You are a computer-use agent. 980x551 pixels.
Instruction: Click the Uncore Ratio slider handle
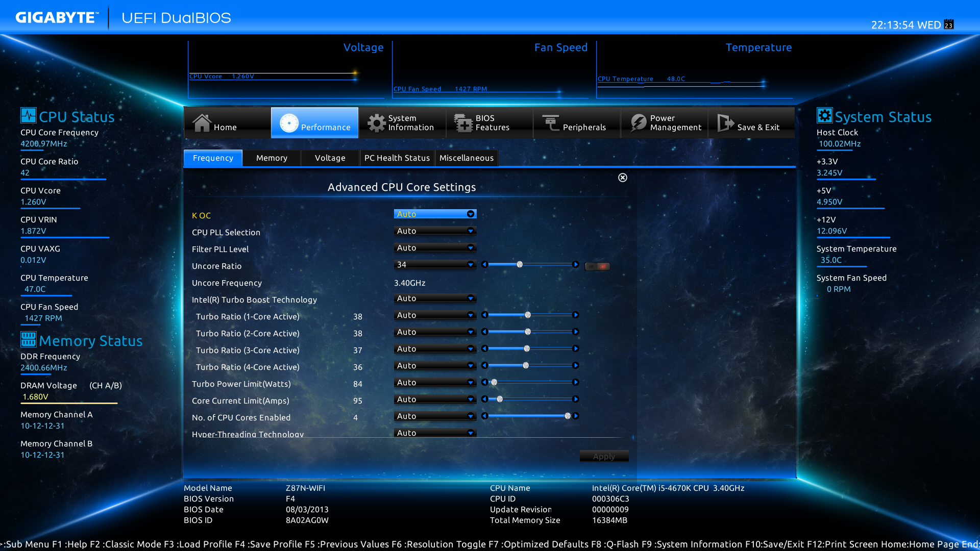click(520, 264)
